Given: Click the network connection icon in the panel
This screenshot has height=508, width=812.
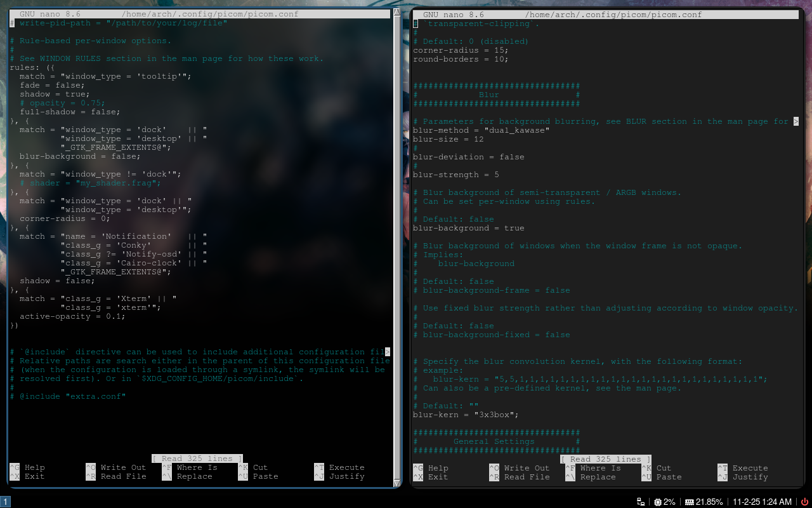Looking at the screenshot, I should [641, 502].
